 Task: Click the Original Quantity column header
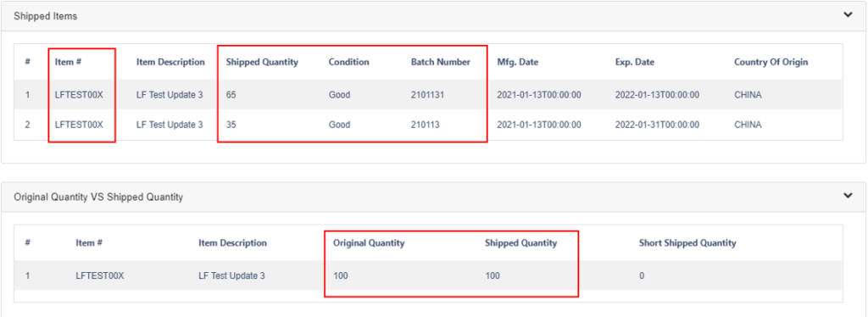[x=369, y=243]
